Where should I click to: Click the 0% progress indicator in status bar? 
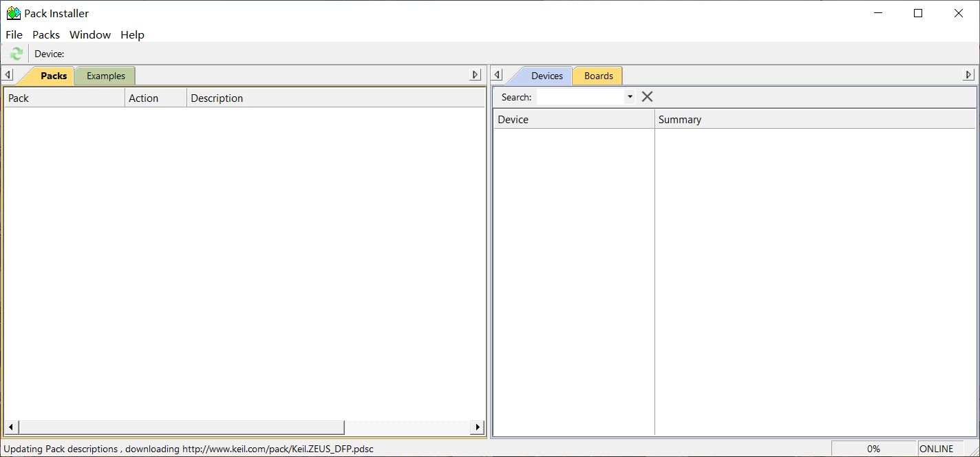[873, 449]
